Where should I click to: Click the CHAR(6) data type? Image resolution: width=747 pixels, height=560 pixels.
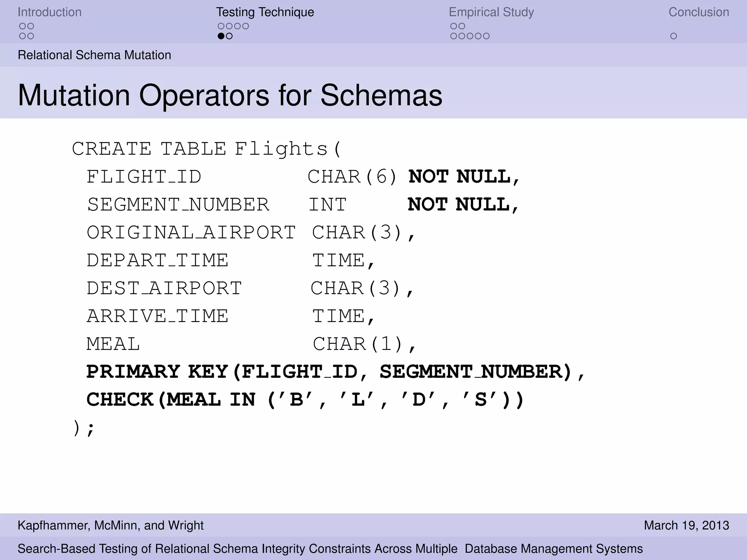352,177
